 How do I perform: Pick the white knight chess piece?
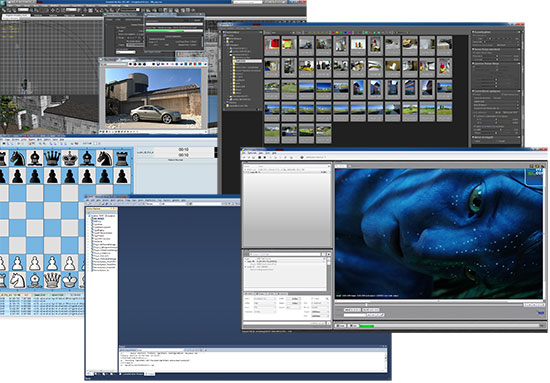coord(18,280)
